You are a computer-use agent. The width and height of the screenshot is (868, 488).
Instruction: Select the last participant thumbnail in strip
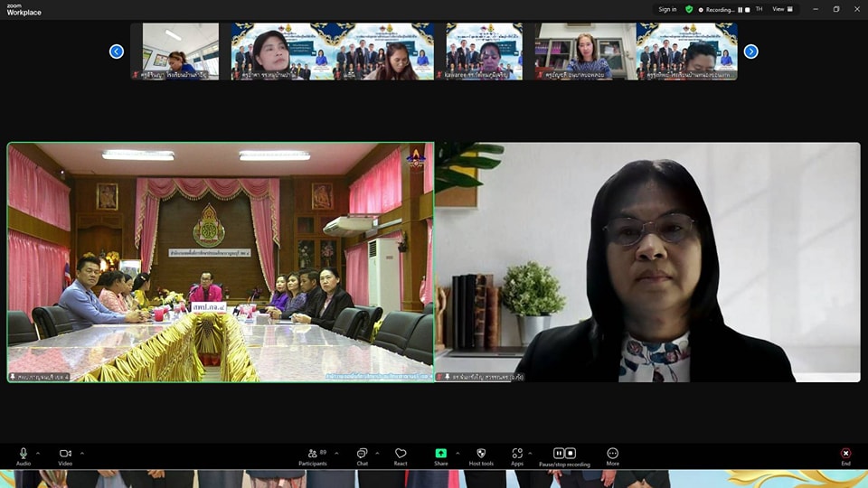pos(686,51)
